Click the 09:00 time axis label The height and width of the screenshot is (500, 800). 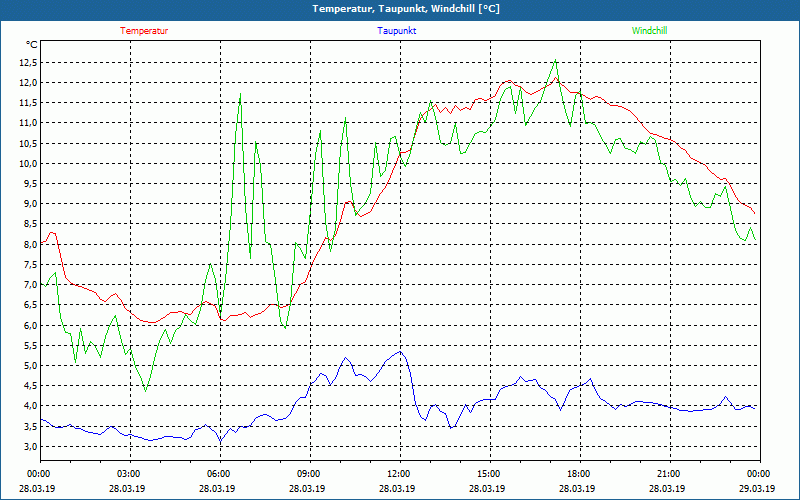click(308, 474)
